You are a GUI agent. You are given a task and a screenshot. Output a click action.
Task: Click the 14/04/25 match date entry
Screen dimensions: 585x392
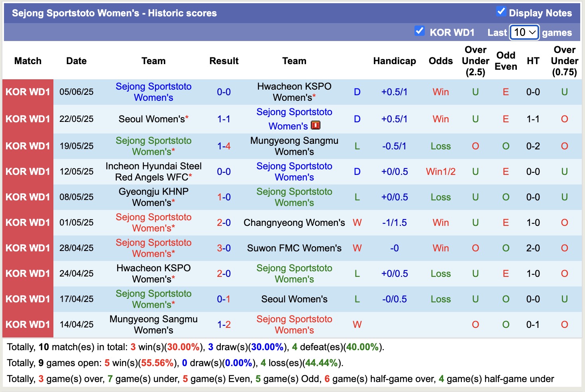[x=76, y=324]
